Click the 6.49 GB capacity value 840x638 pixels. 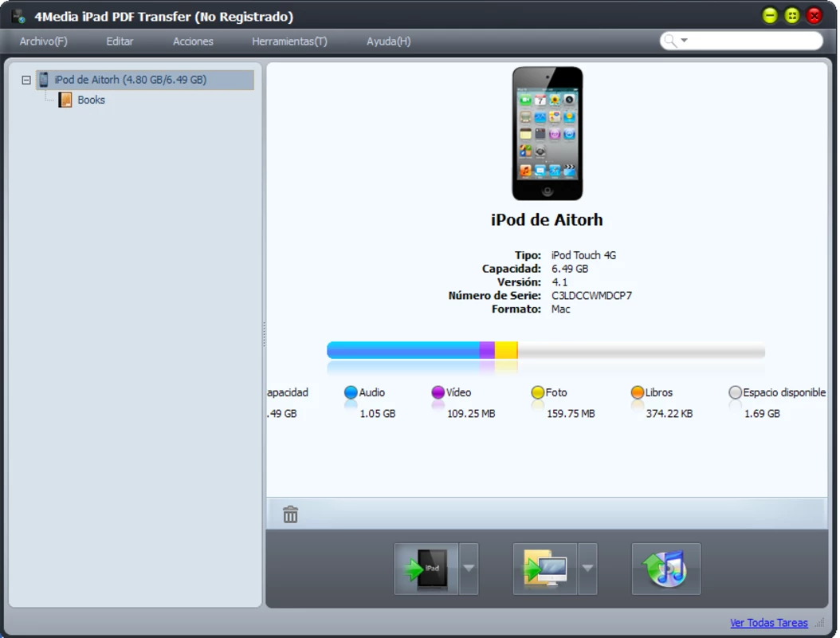(570, 269)
